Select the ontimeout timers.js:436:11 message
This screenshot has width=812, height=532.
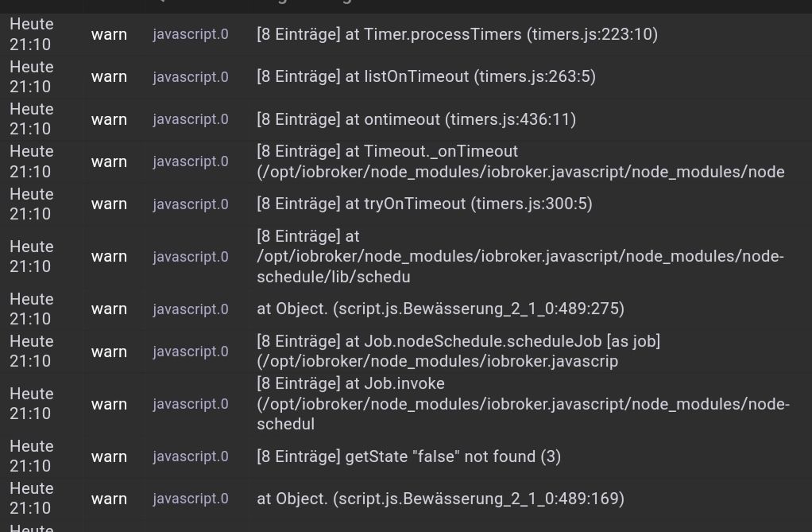(x=416, y=119)
